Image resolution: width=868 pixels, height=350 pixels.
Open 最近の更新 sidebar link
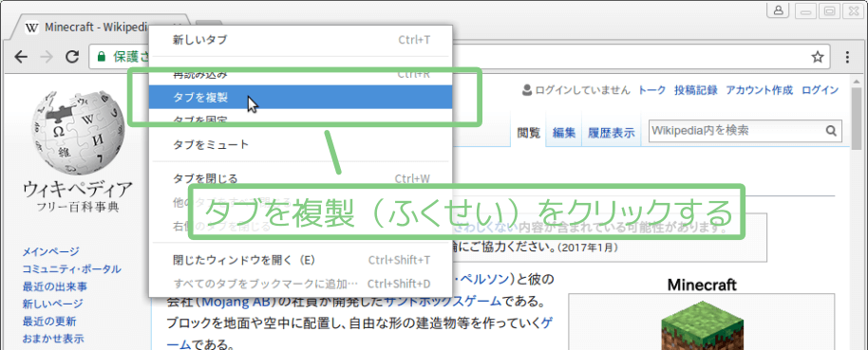point(49,322)
